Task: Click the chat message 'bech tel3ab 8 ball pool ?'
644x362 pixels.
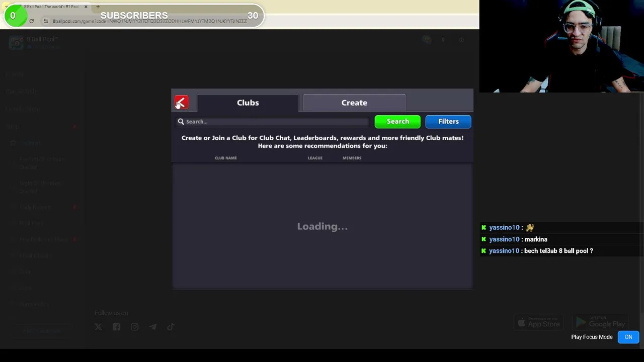Action: click(x=558, y=251)
